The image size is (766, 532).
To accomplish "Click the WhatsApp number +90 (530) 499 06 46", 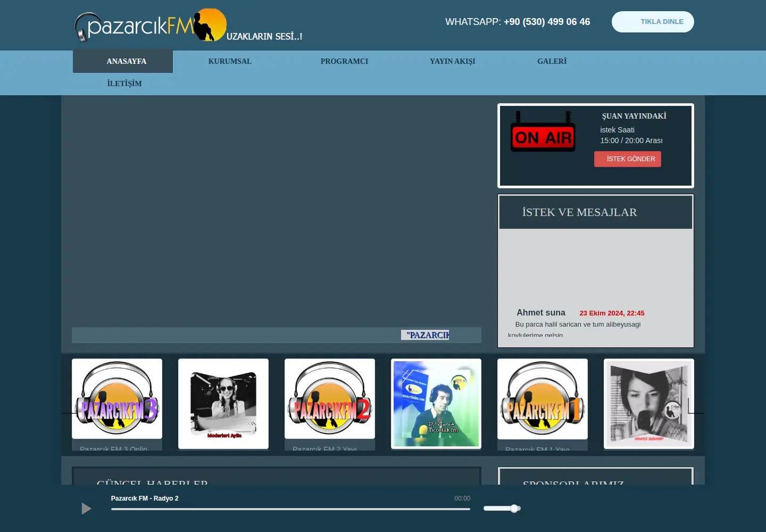I will coord(547,22).
